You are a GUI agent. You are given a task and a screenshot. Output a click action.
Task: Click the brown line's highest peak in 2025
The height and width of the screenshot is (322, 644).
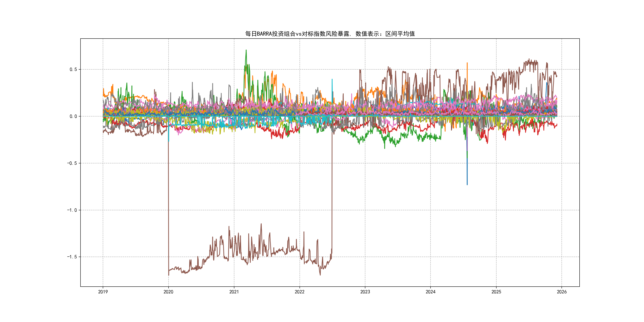[x=529, y=59]
